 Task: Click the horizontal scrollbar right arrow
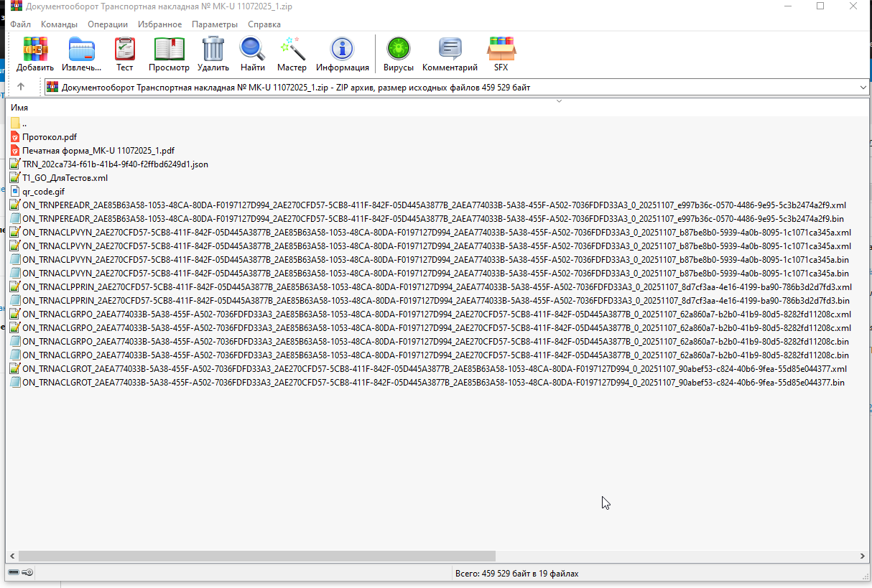[862, 556]
